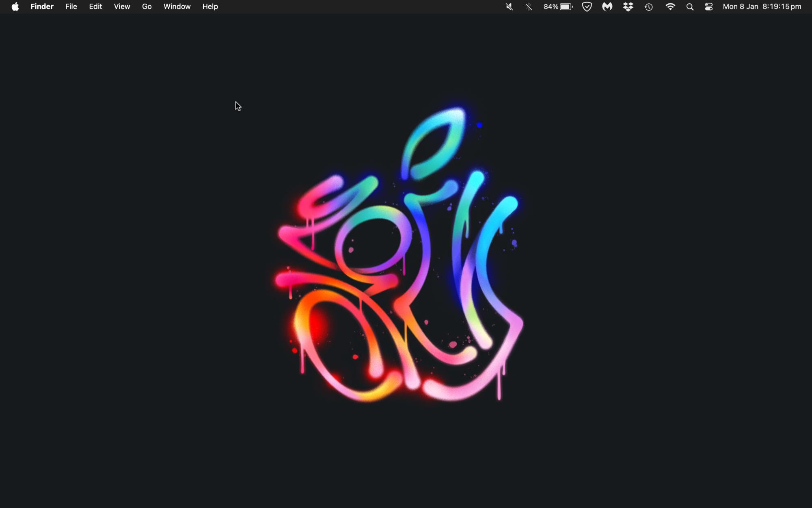
Task: Open the Window menu
Action: click(177, 7)
